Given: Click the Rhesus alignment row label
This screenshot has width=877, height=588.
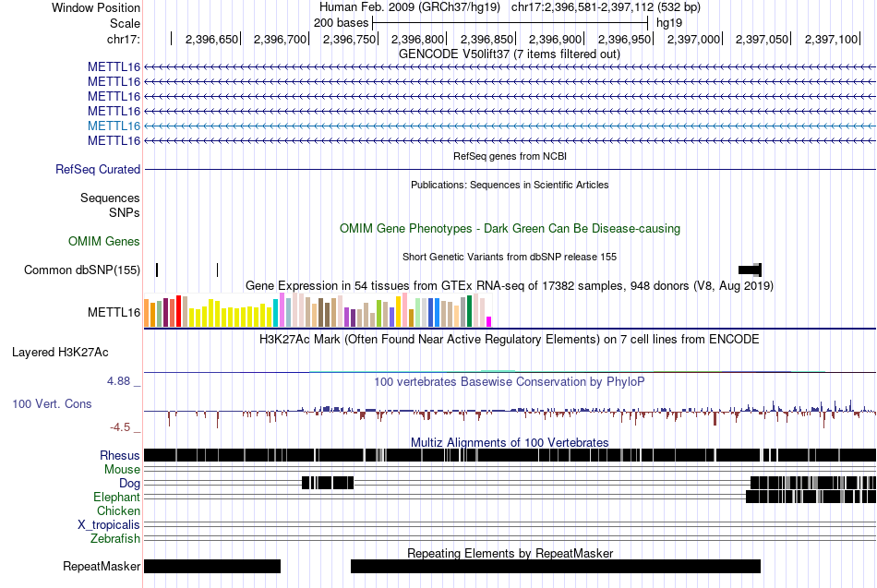Looking at the screenshot, I should [120, 455].
